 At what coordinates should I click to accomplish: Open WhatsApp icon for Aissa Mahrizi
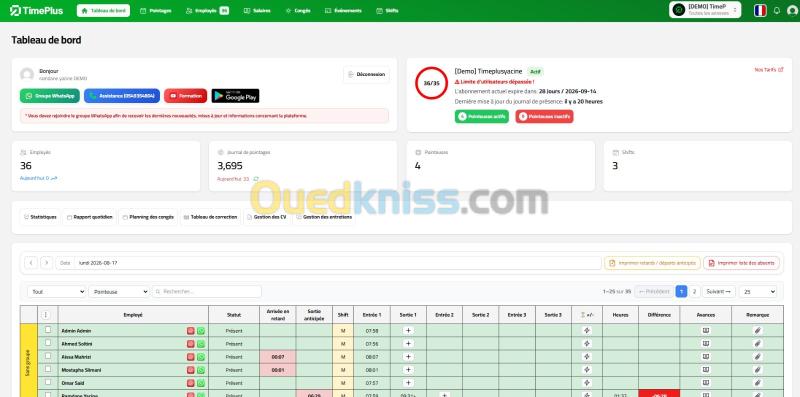201,357
